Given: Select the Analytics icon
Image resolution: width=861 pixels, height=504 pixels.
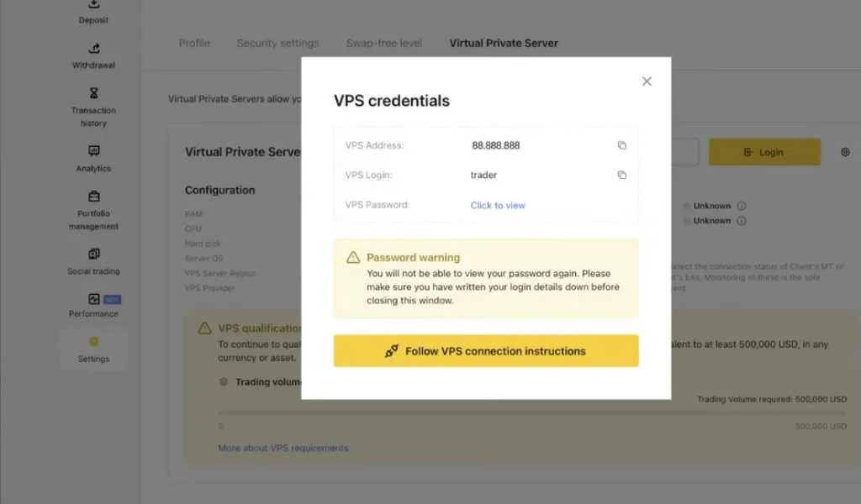Looking at the screenshot, I should pyautogui.click(x=92, y=148).
